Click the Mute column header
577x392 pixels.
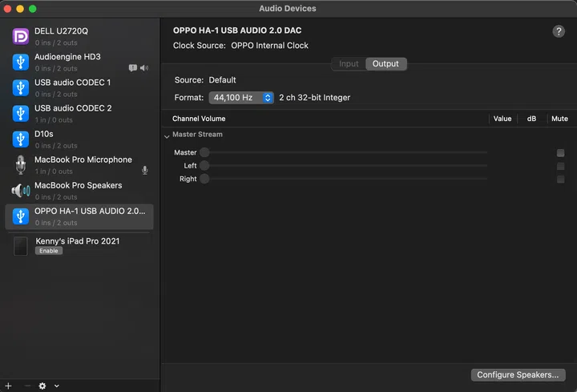coord(559,119)
